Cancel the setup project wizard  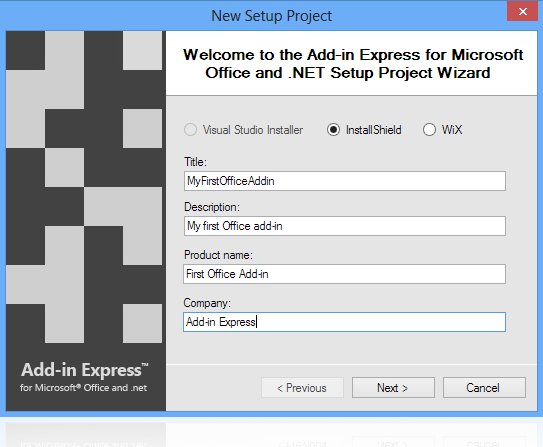pos(484,387)
